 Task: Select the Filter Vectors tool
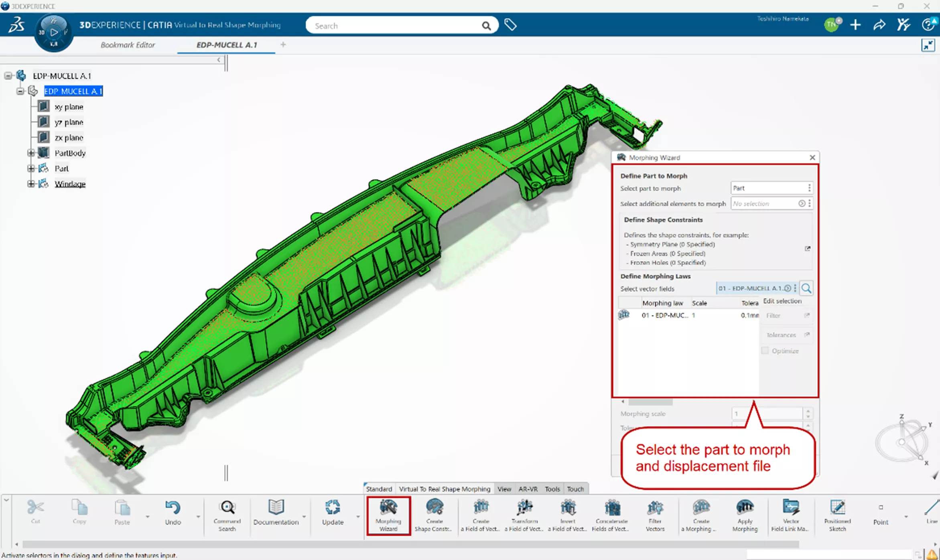click(x=655, y=515)
